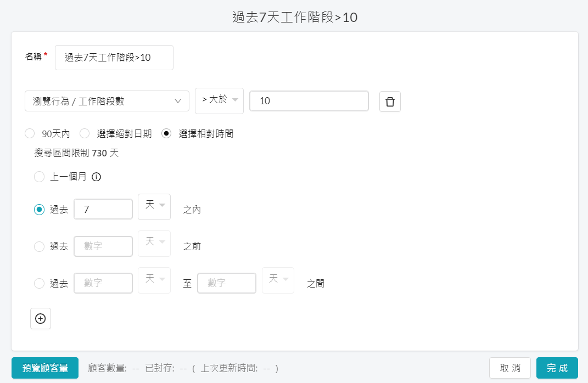
Task: Click the 數字 field after 至
Action: click(x=227, y=283)
